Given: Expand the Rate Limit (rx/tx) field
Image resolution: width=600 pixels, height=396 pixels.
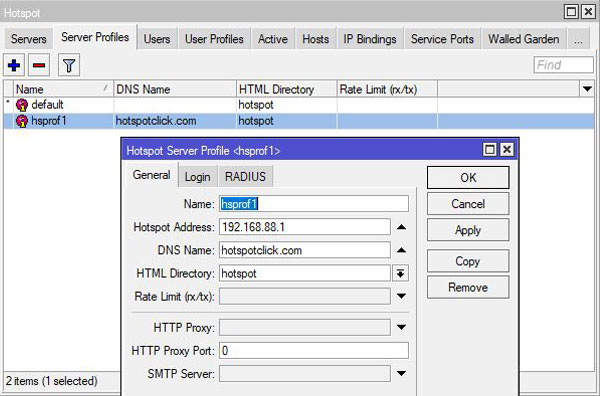Looking at the screenshot, I should pyautogui.click(x=401, y=296).
